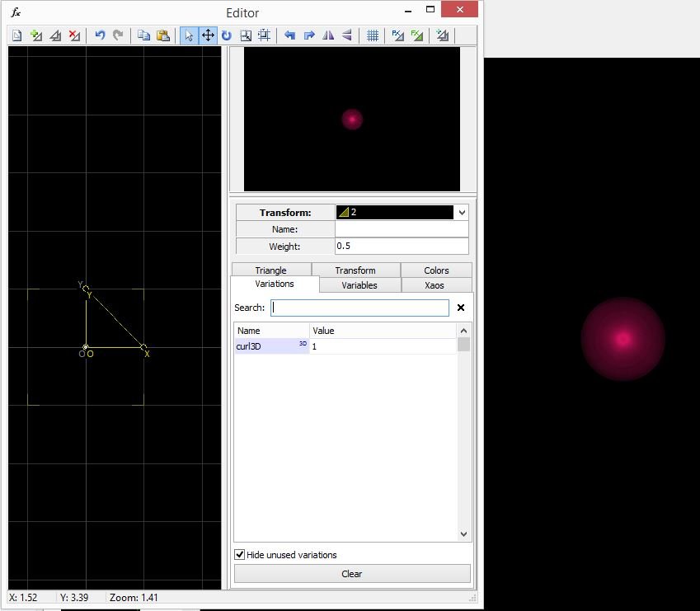The height and width of the screenshot is (611, 700).
Task: Open the Variables tab
Action: [x=359, y=285]
